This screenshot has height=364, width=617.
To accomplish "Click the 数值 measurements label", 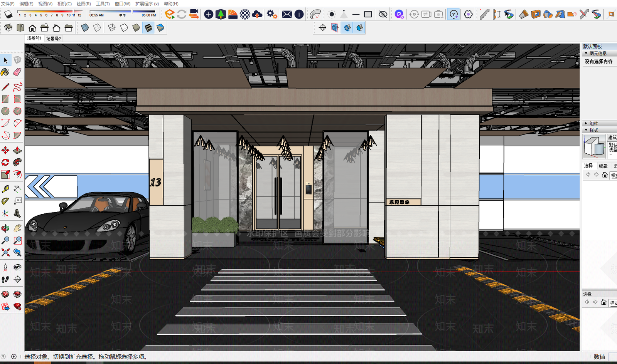I will pos(599,357).
